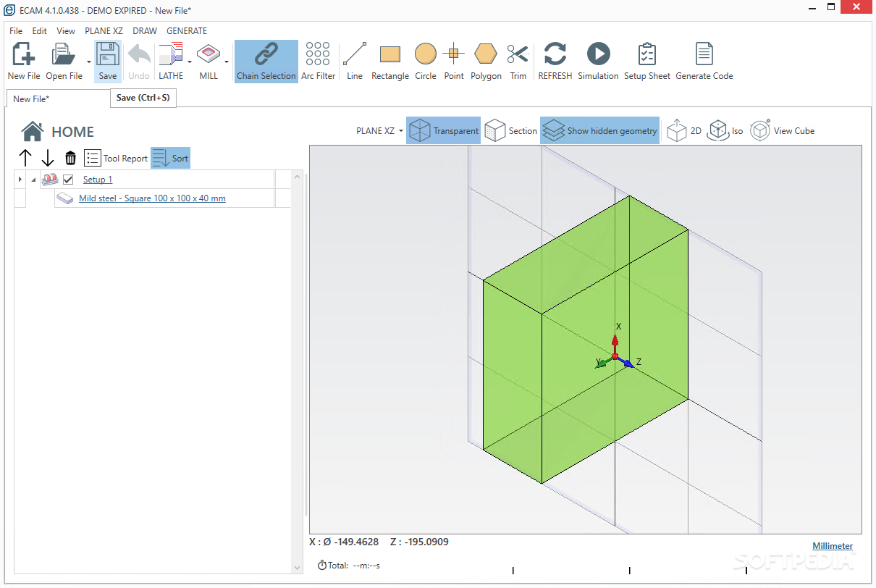The width and height of the screenshot is (876, 588).
Task: Click the red X axis arrow
Action: 615,343
